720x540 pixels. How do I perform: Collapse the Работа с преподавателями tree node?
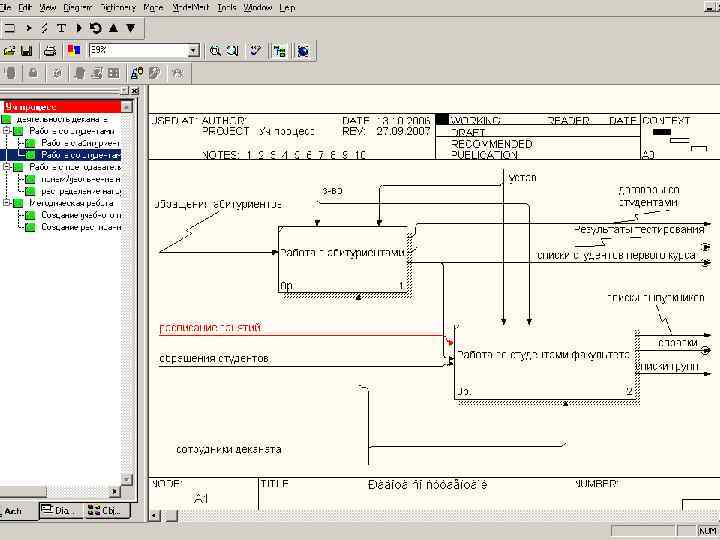pos(6,167)
